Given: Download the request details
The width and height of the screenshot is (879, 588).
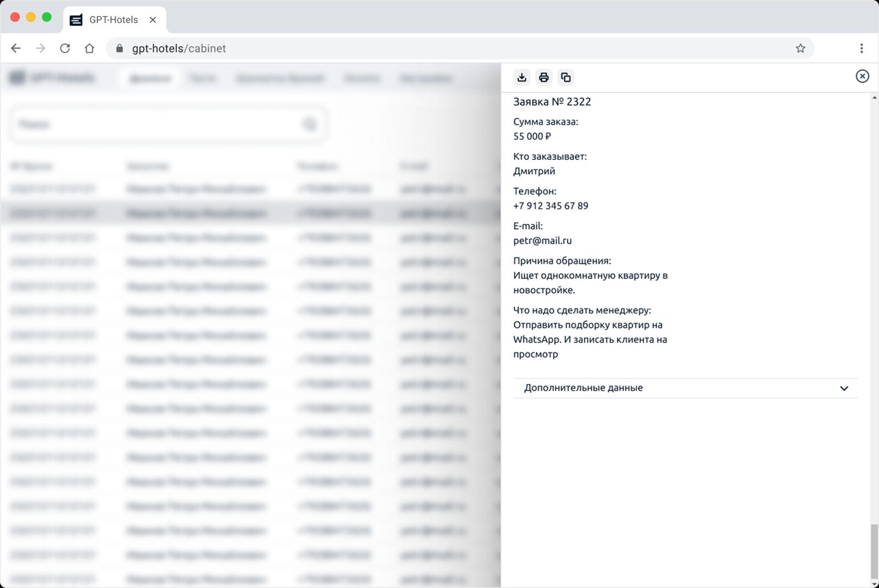Looking at the screenshot, I should (521, 77).
